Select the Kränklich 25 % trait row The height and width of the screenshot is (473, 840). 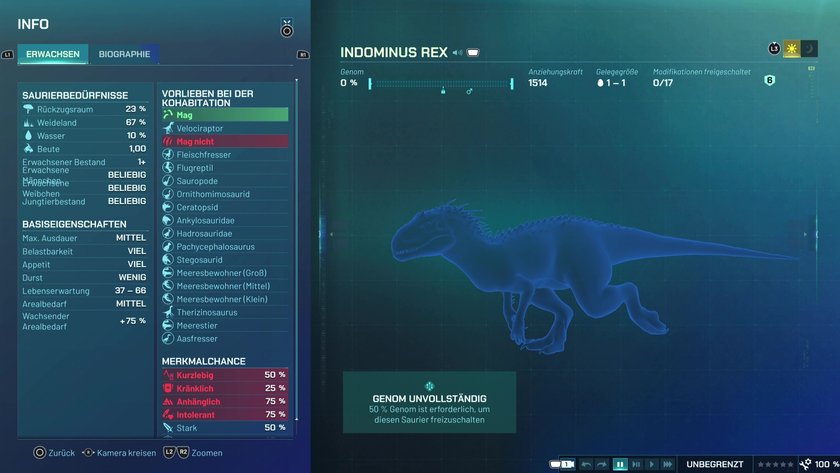[225, 388]
